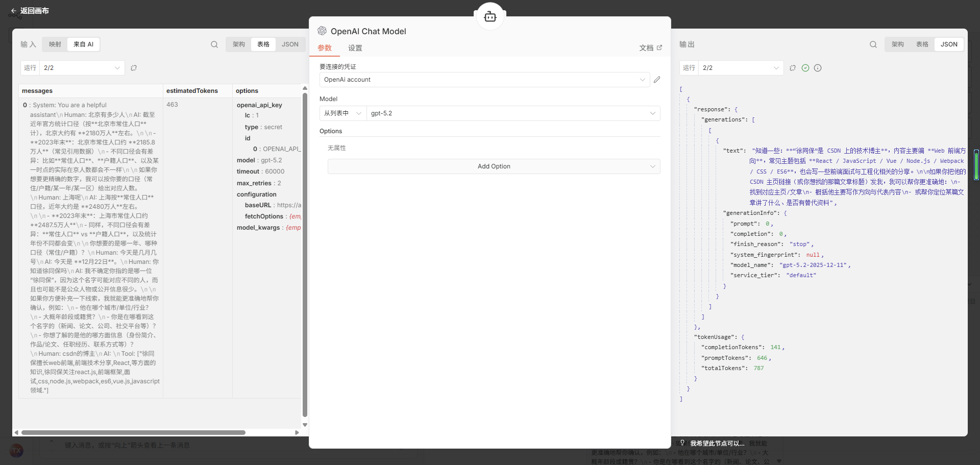This screenshot has width=980, height=465.
Task: Click the max_retries : 2 entry
Action: (259, 183)
